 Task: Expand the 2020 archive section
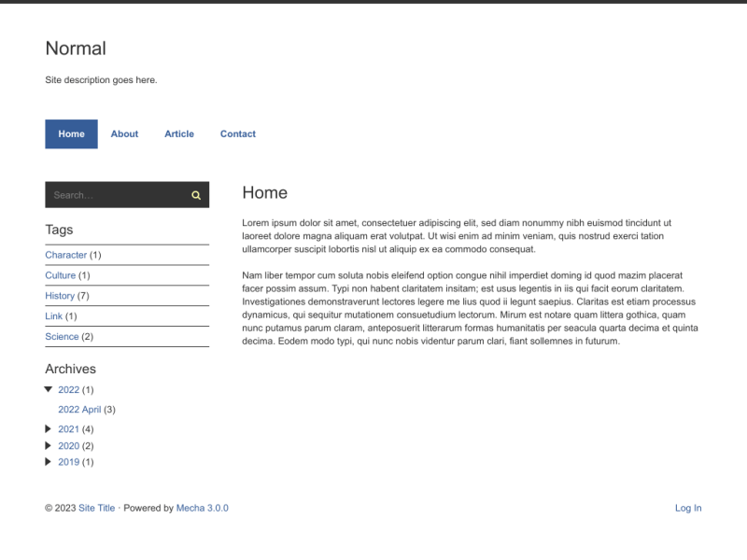point(49,445)
